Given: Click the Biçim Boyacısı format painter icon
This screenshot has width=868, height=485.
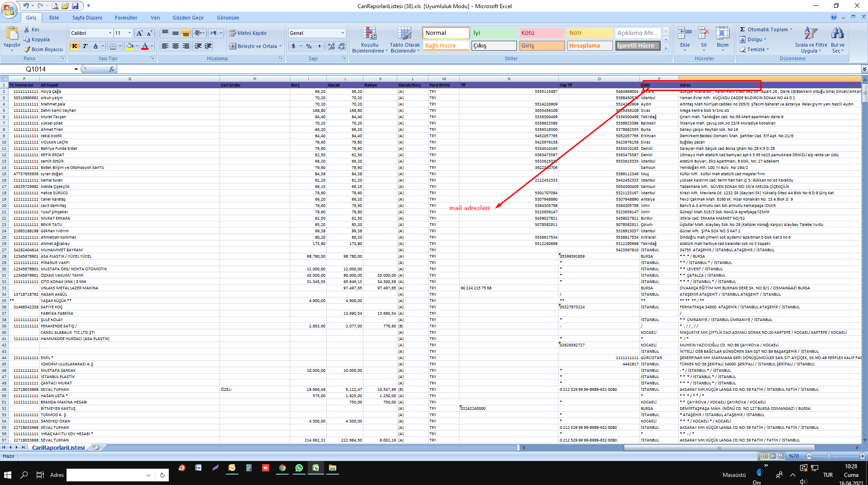Looking at the screenshot, I should point(27,49).
